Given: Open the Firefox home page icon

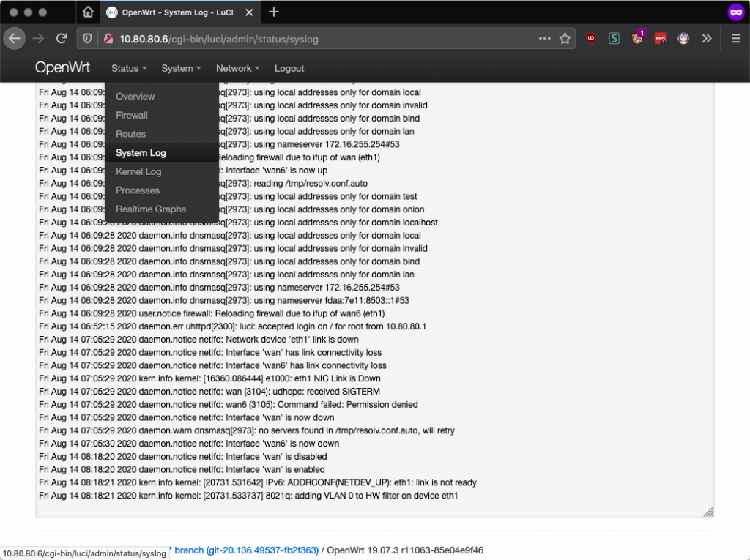Looking at the screenshot, I should tap(88, 12).
